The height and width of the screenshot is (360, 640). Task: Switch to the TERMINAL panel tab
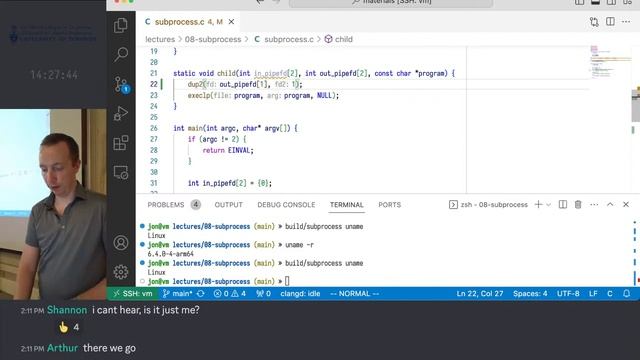tap(347, 204)
